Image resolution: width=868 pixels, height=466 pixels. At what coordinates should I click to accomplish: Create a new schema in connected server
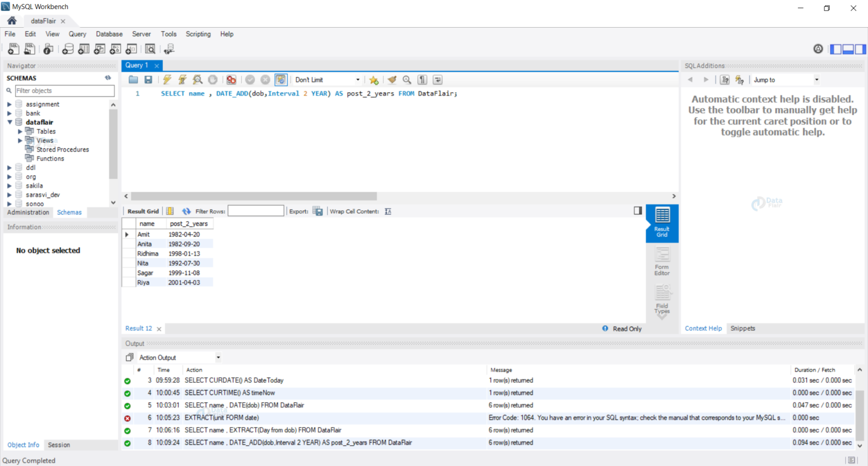pyautogui.click(x=68, y=49)
